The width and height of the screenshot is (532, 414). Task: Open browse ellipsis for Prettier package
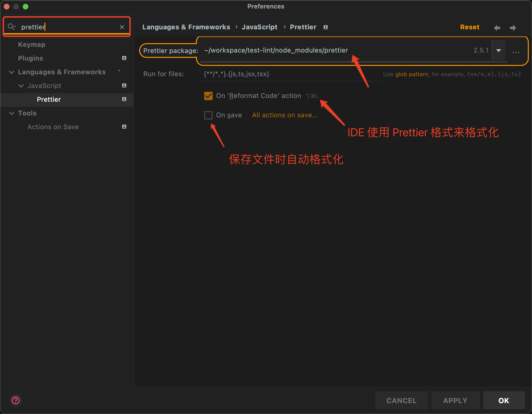pyautogui.click(x=516, y=52)
